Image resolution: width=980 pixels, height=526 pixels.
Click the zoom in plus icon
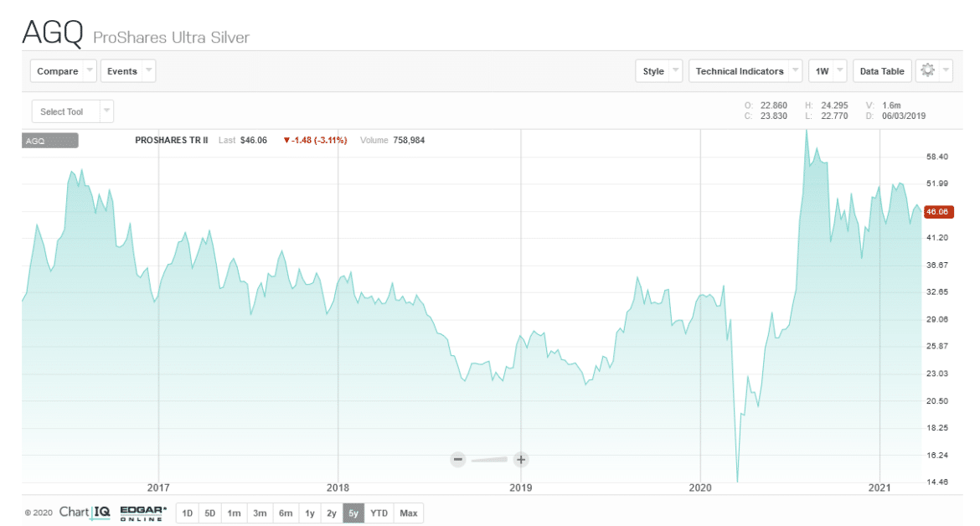pos(520,459)
